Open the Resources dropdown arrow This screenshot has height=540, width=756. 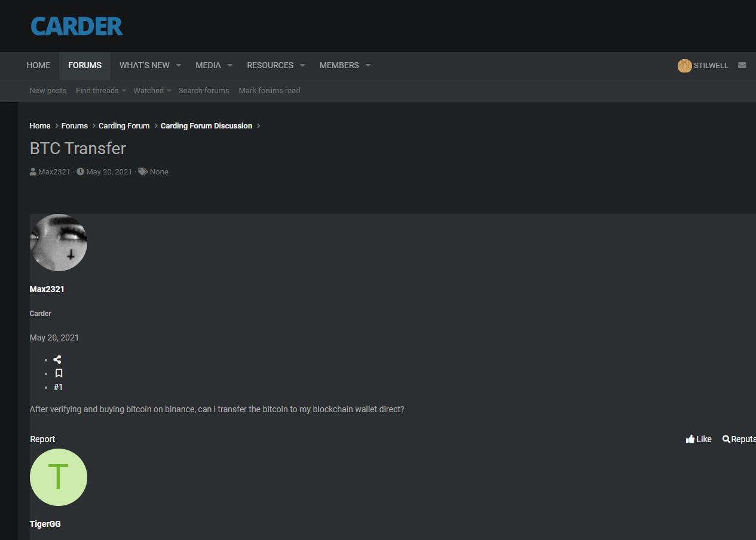point(302,65)
